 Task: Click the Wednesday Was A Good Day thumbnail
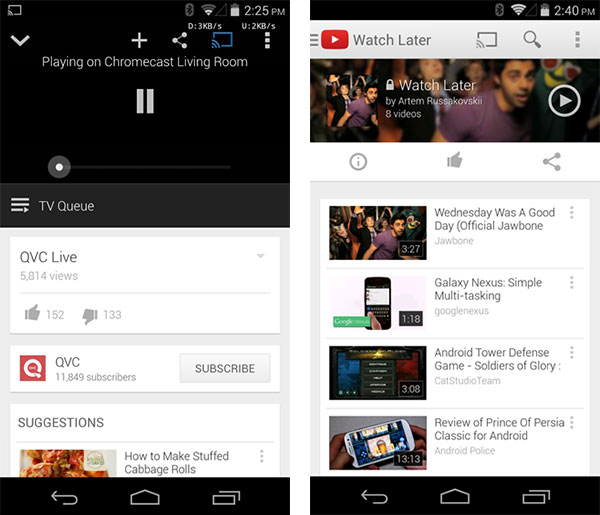coord(378,233)
